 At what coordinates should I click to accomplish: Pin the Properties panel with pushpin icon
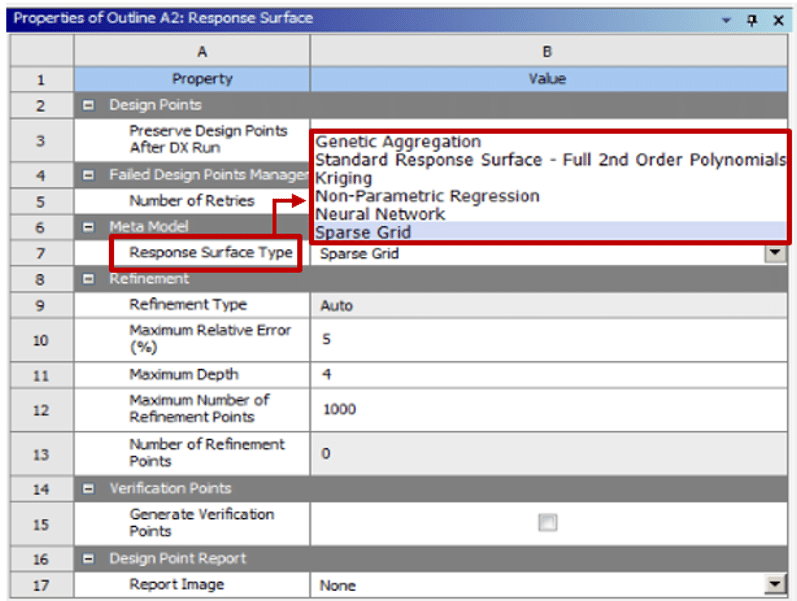pos(752,19)
